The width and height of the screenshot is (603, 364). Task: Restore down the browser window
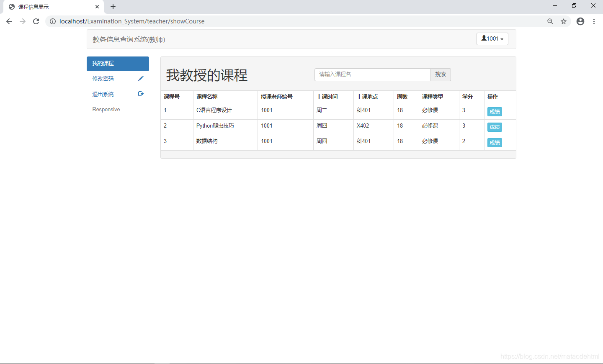point(574,6)
